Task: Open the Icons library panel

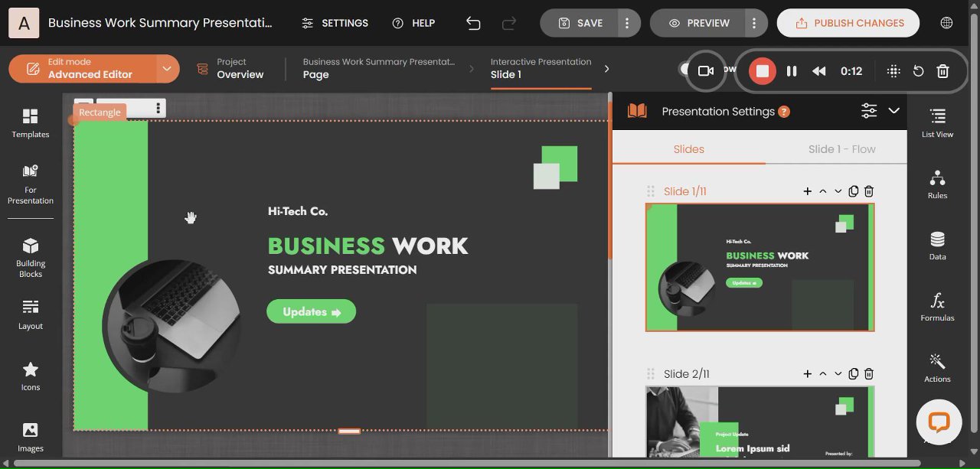Action: (31, 376)
